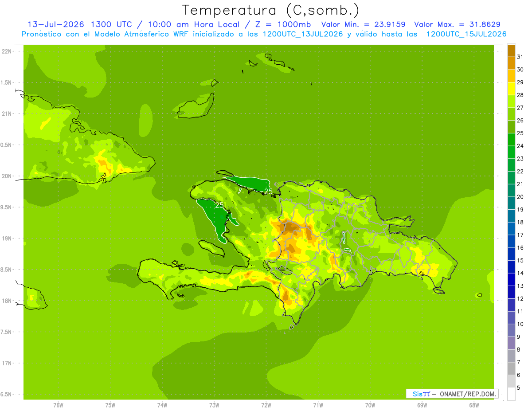
Task: Click the 19N latitude axis label
Action: 7,239
